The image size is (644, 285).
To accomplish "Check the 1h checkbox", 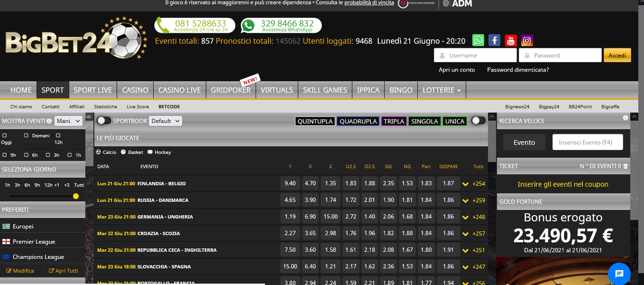I will (70, 155).
